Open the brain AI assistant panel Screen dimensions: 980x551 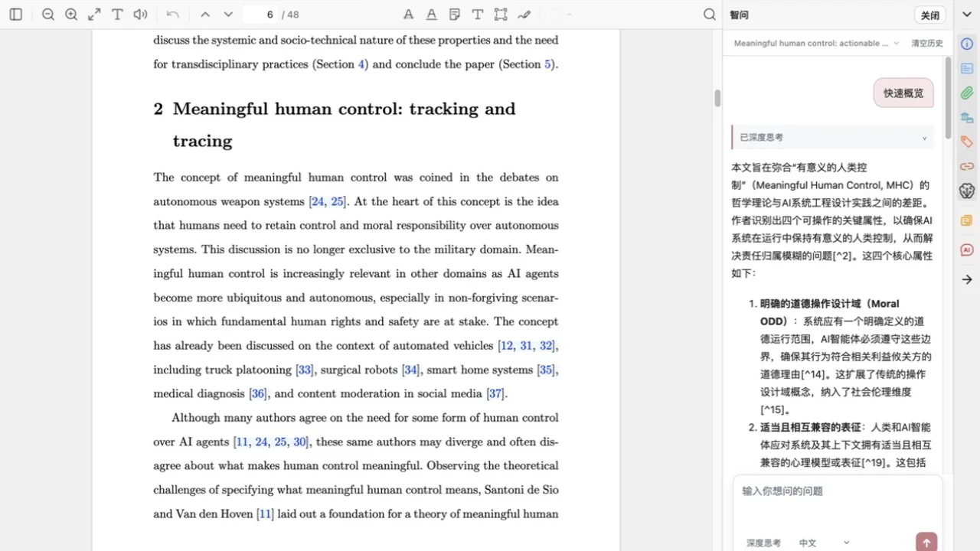[x=967, y=191]
